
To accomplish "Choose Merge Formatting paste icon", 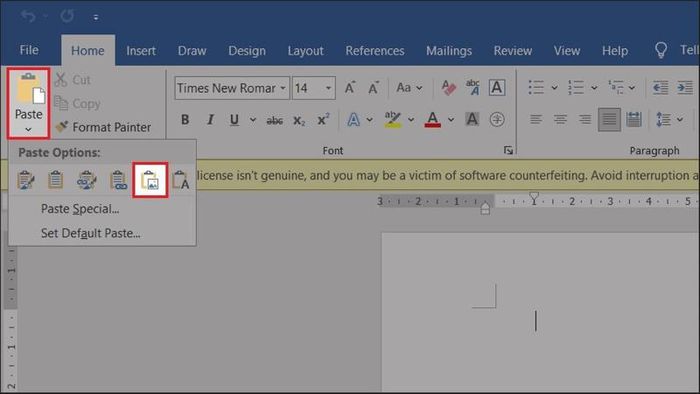I will tap(56, 180).
